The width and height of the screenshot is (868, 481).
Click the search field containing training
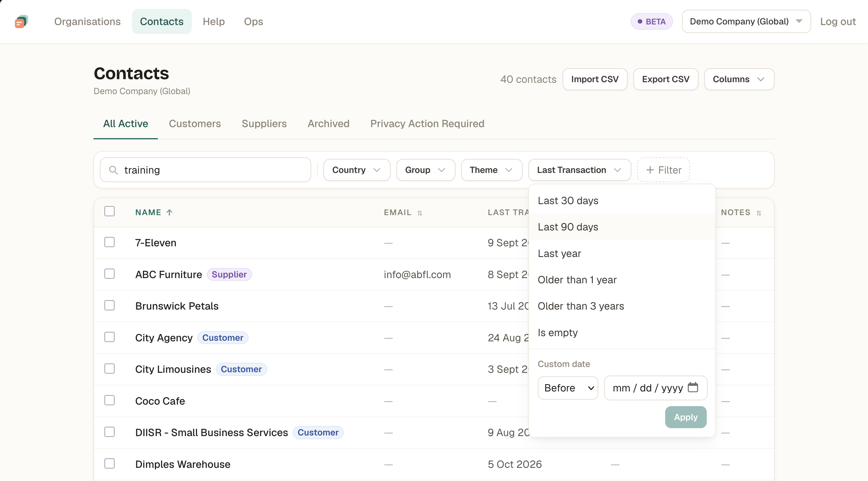206,170
